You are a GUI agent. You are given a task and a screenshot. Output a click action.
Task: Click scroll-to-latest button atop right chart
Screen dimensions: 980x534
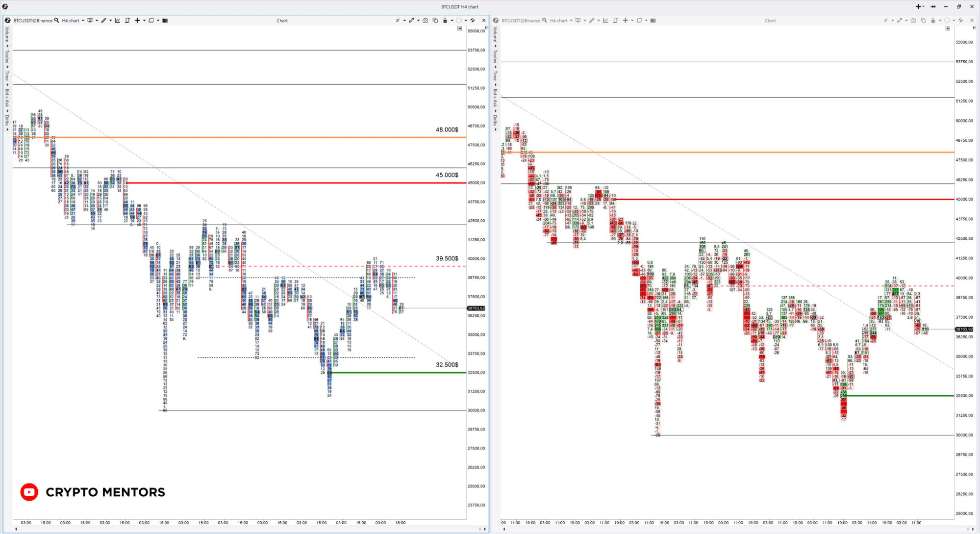[x=948, y=28]
